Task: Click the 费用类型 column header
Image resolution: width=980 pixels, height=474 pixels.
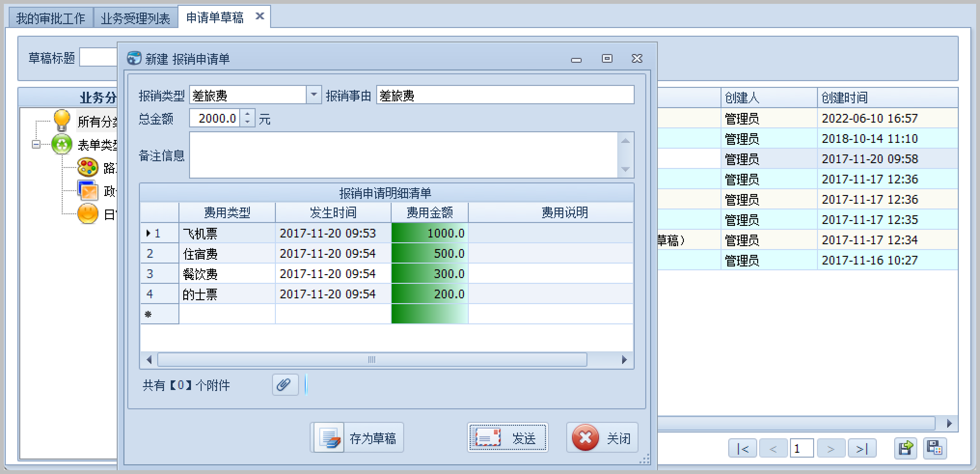Action: [227, 212]
